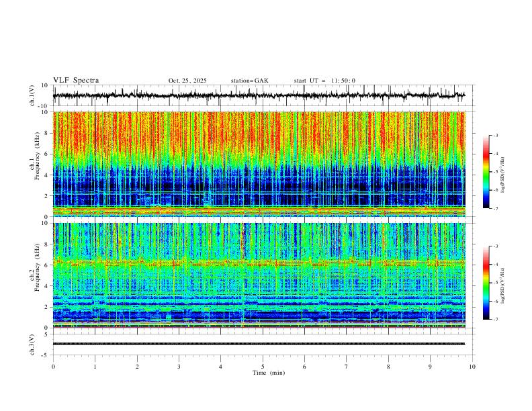Click tick label "3" on the time axis

(179, 367)
